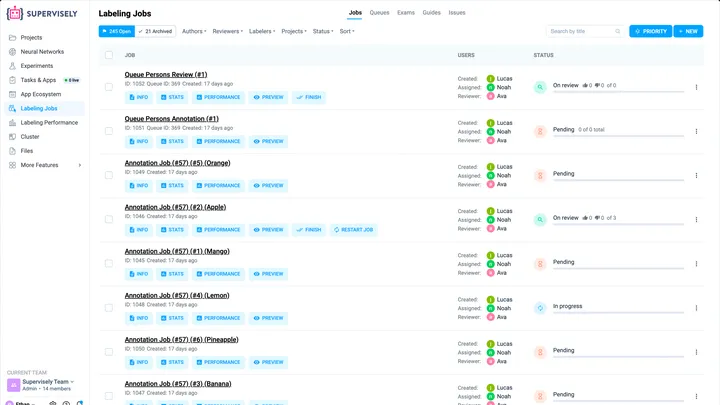Screen dimensions: 720x405
Task: Preview the Lemon annotation job
Action: (269, 318)
